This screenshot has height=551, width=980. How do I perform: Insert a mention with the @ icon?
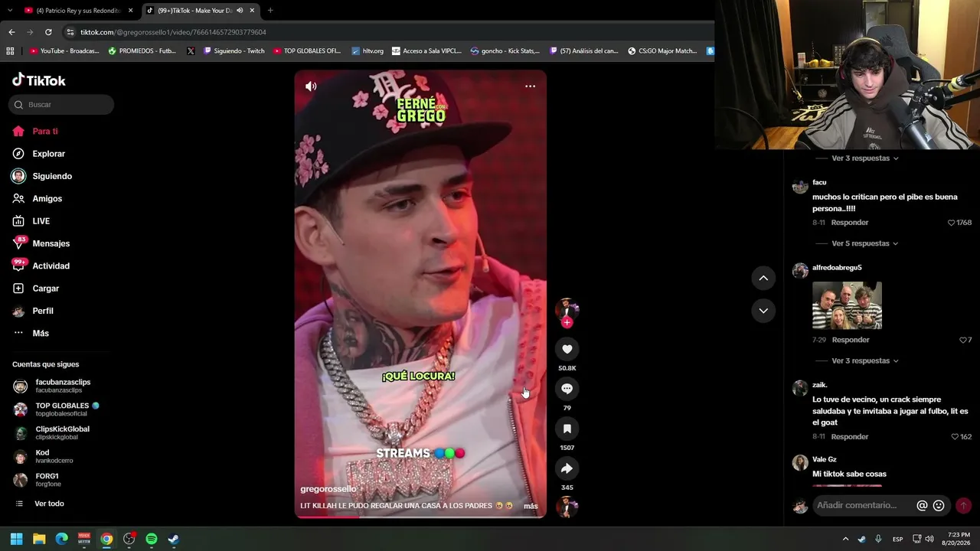coord(923,506)
